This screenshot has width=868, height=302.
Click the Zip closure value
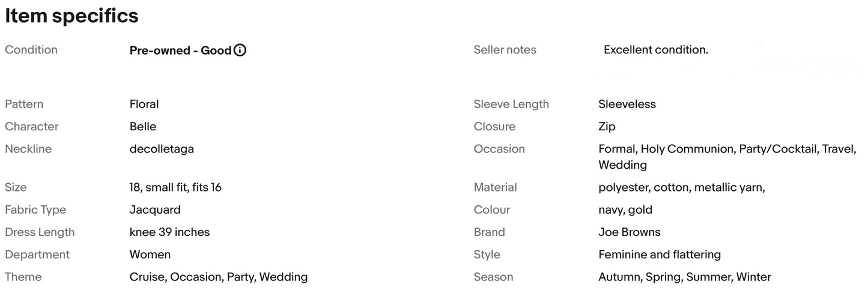607,126
